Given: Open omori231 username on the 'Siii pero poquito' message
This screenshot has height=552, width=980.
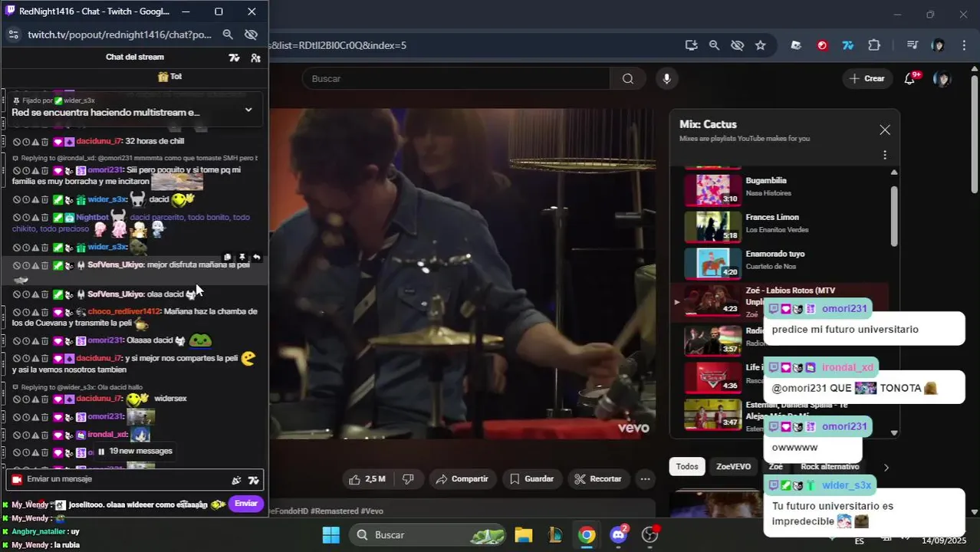Looking at the screenshot, I should [105, 170].
